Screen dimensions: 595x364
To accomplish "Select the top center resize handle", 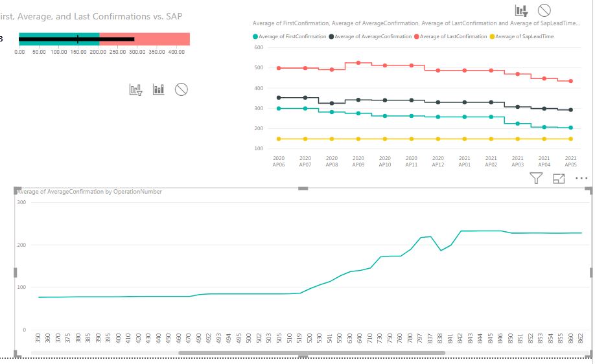I will (x=303, y=188).
